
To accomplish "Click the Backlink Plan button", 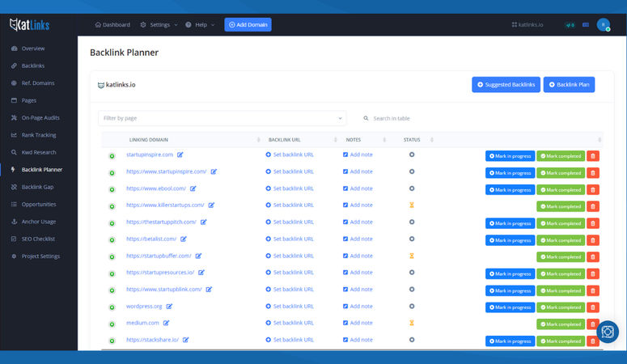I will [x=569, y=84].
